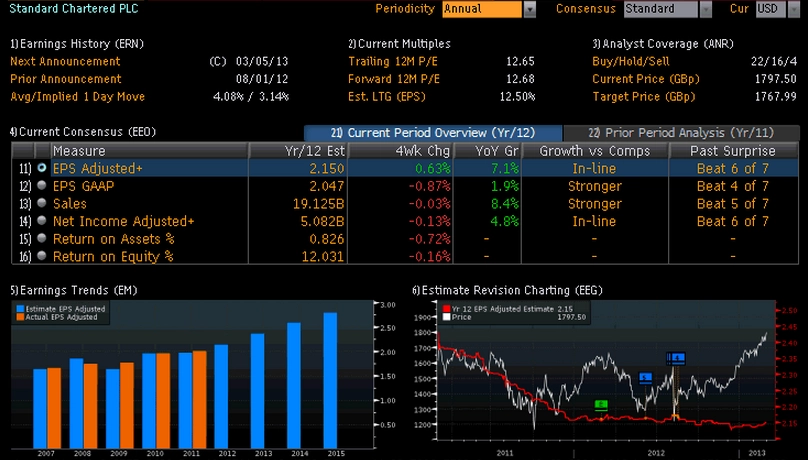Viewport: 808px width, 460px height.
Task: Click the Past Surprise column header
Action: pyautogui.click(x=733, y=151)
